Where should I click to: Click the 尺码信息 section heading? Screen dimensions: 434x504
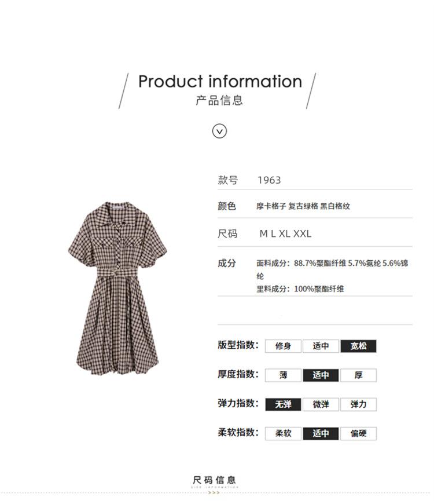[x=215, y=480]
